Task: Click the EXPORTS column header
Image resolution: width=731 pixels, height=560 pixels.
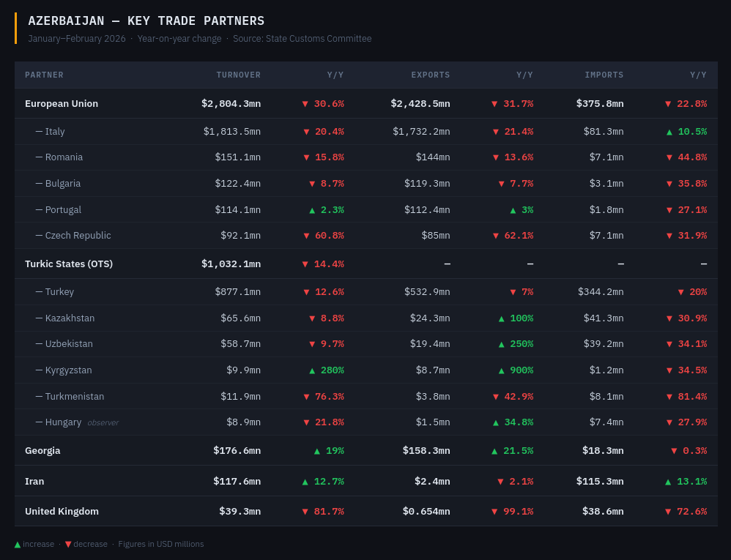Action: click(x=430, y=75)
